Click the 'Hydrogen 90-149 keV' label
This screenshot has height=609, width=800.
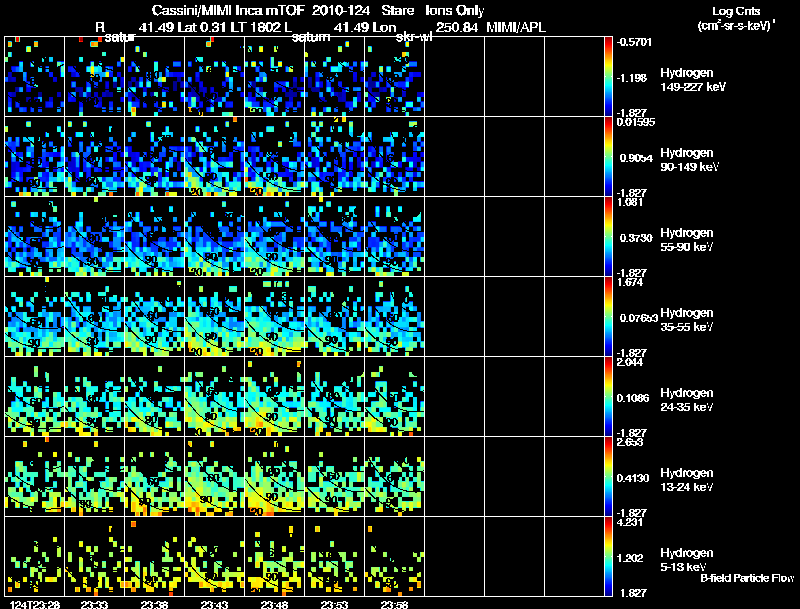tap(689, 160)
